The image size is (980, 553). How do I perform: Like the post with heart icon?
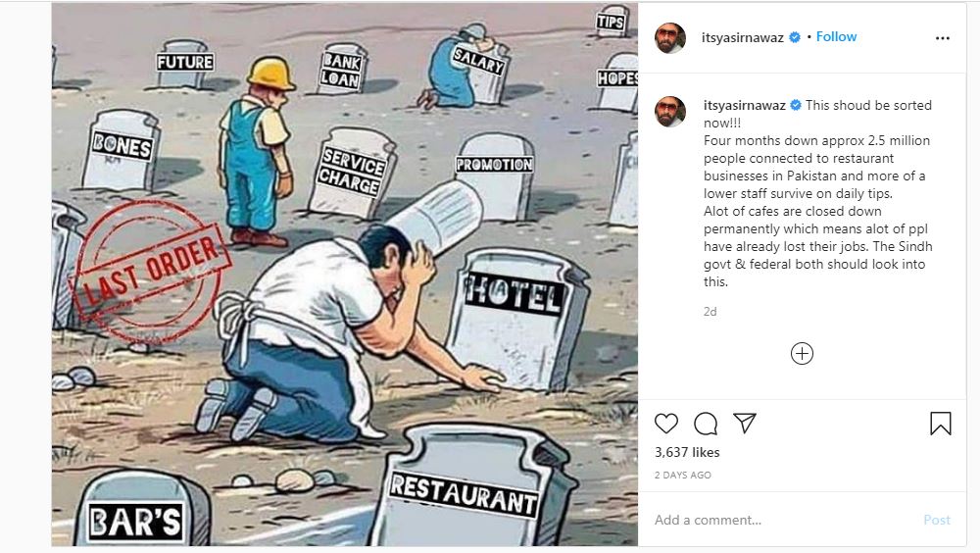coord(666,424)
